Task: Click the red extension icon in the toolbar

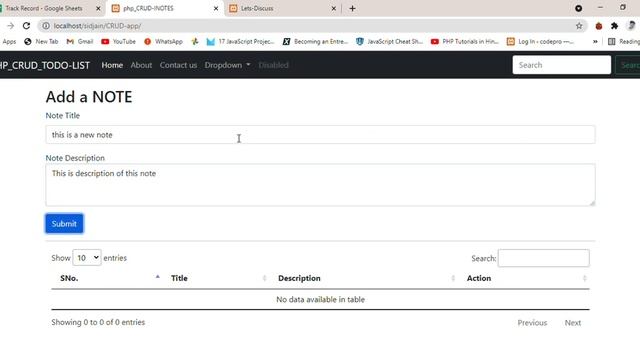Action: (598, 26)
